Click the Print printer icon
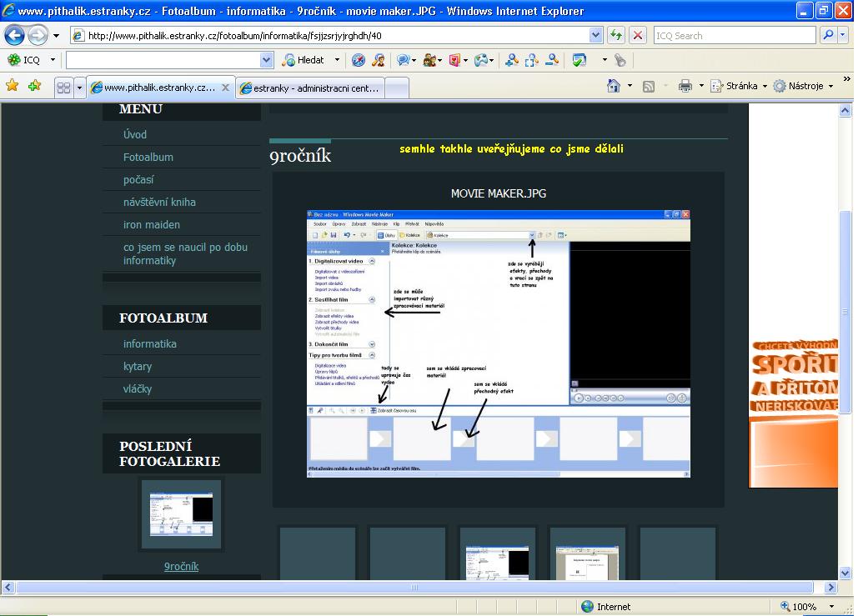 point(685,86)
